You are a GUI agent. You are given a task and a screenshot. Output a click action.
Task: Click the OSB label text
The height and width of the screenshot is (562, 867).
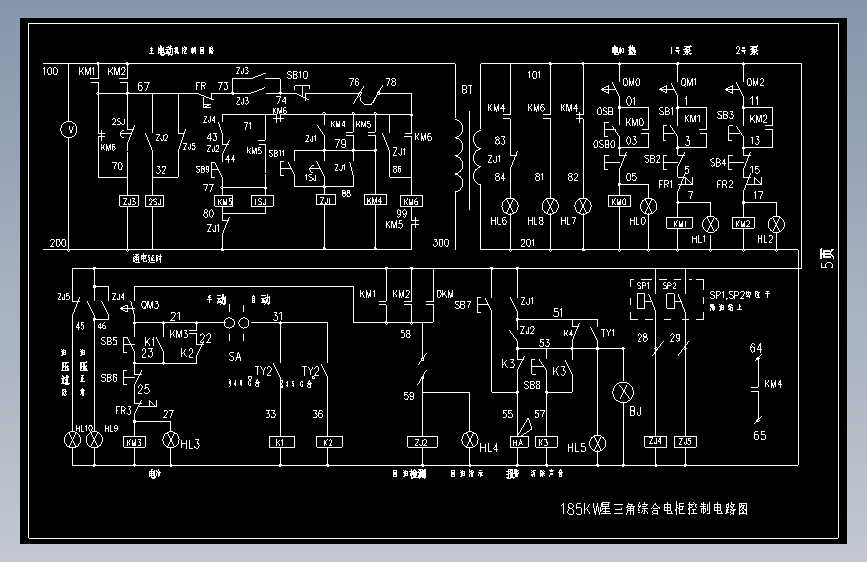(605, 111)
